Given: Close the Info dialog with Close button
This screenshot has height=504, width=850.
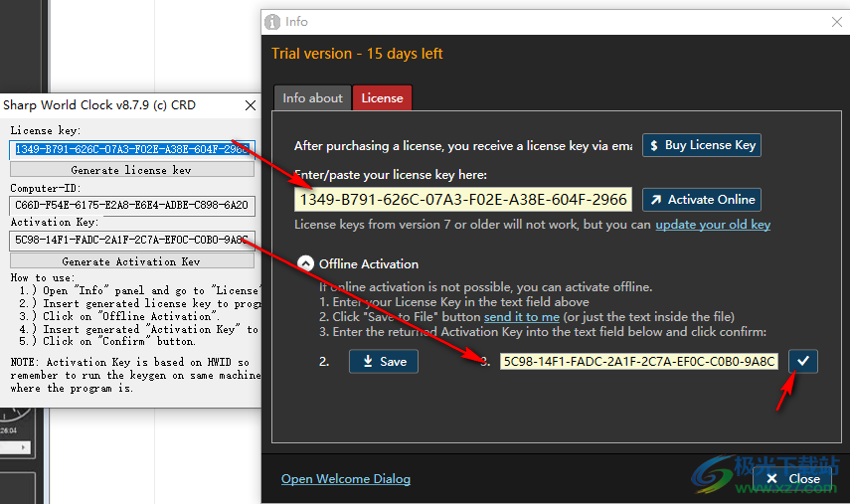Looking at the screenshot, I should tap(792, 478).
